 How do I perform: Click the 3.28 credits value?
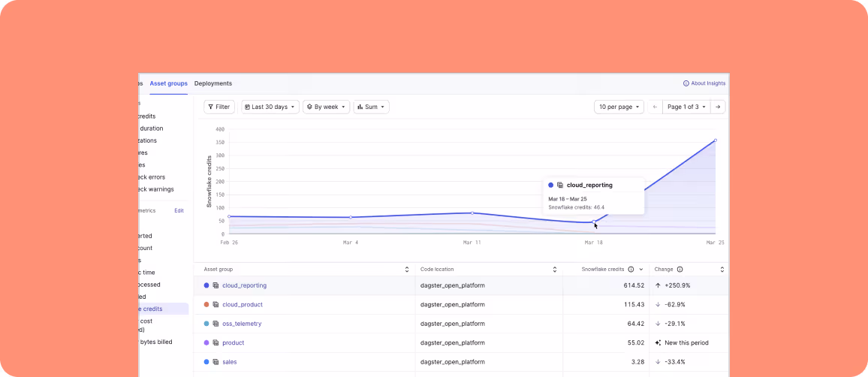tap(637, 362)
